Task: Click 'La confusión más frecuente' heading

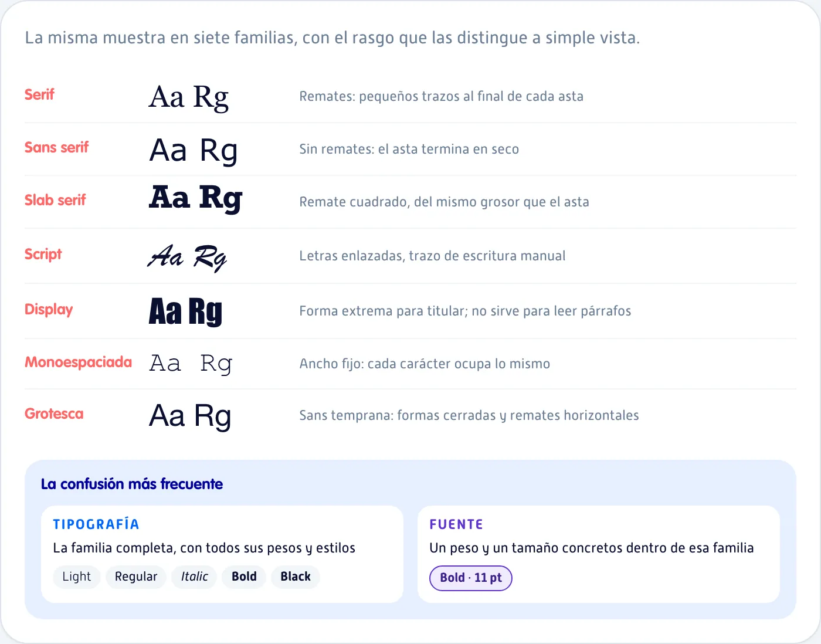Action: [132, 484]
